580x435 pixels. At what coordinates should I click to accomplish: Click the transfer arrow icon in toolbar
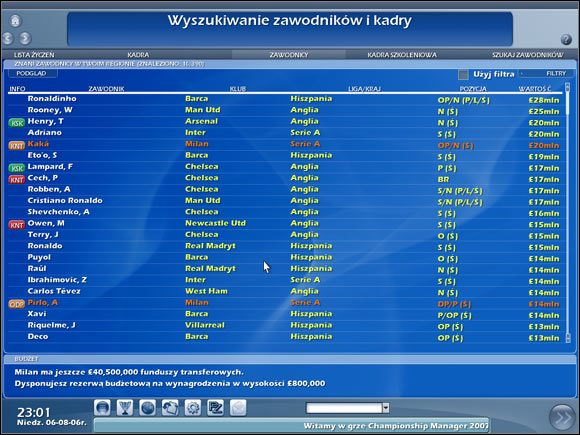[170, 408]
